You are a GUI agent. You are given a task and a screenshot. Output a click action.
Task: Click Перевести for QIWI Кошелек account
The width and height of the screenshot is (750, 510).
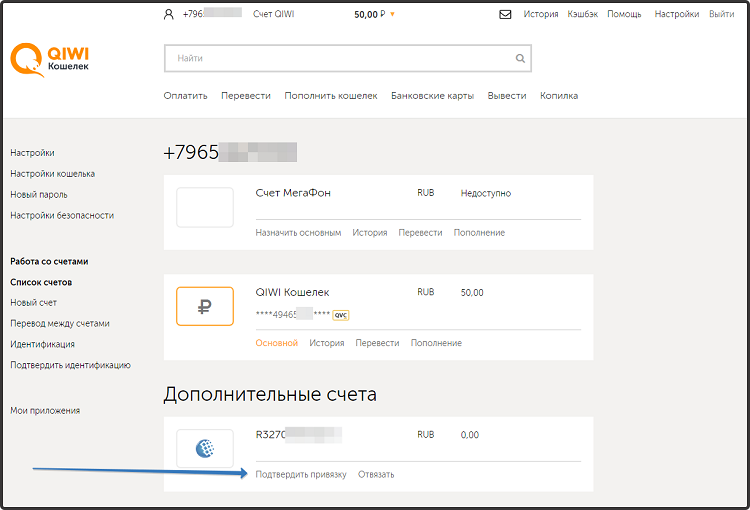click(x=377, y=343)
